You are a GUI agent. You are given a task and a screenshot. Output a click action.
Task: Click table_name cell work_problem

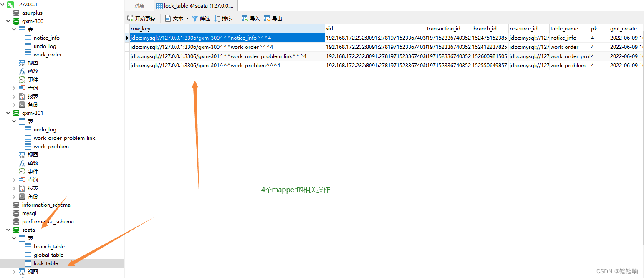pyautogui.click(x=569, y=66)
